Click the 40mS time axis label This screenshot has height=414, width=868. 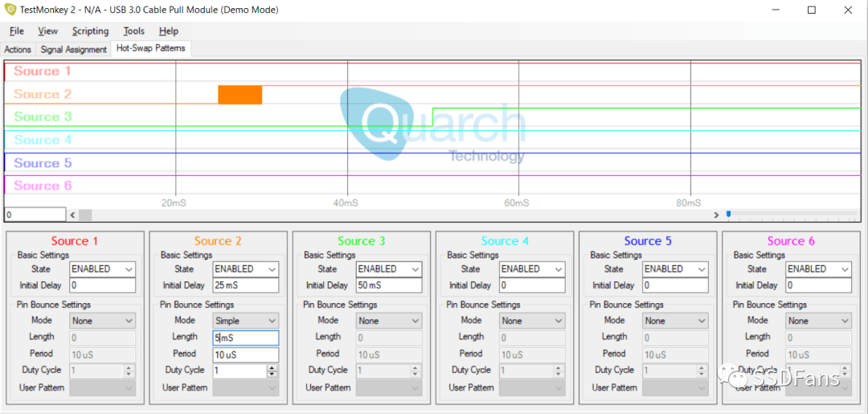(x=345, y=203)
